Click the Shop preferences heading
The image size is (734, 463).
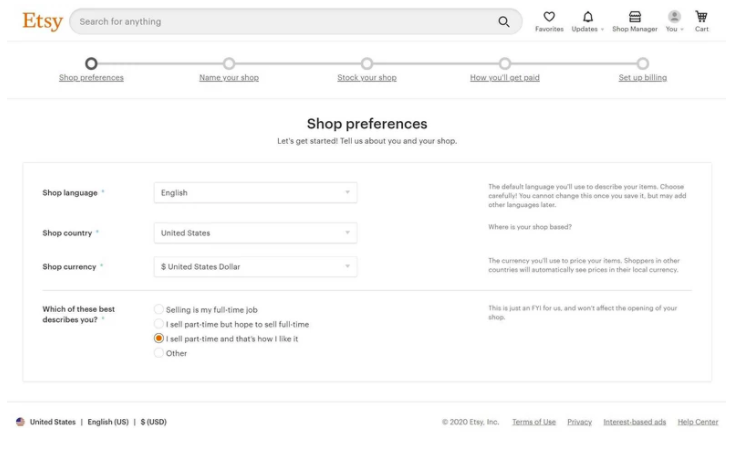[x=367, y=124]
